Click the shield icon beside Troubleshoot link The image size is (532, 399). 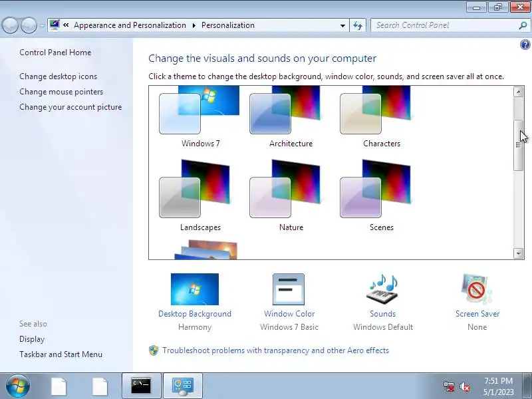(x=154, y=350)
